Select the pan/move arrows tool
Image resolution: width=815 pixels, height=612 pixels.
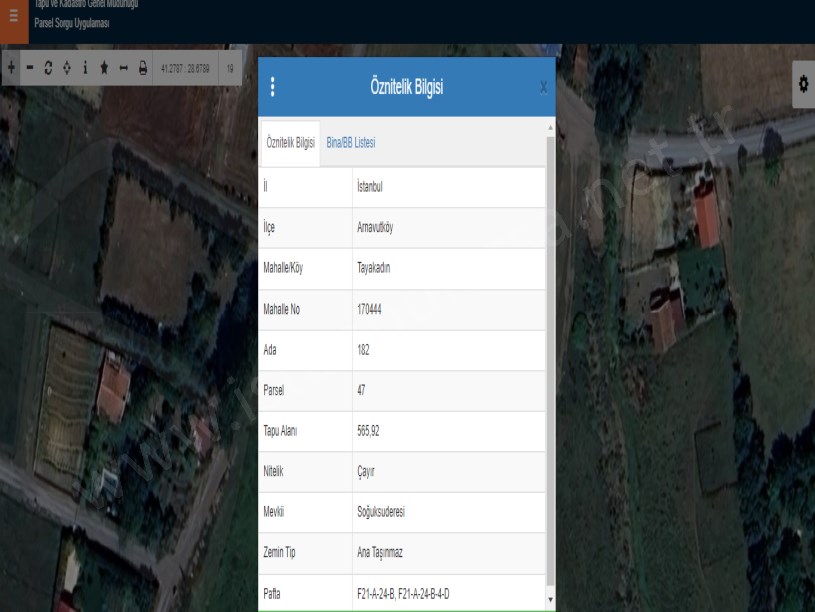66,68
